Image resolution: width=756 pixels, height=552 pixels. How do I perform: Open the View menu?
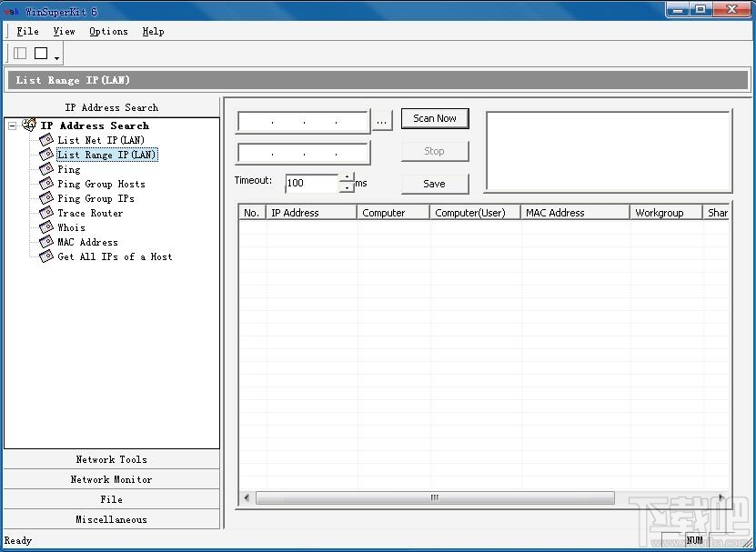(x=64, y=31)
